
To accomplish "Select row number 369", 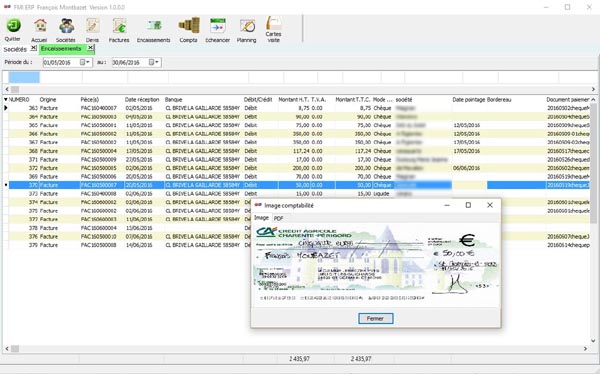I will click(x=298, y=176).
